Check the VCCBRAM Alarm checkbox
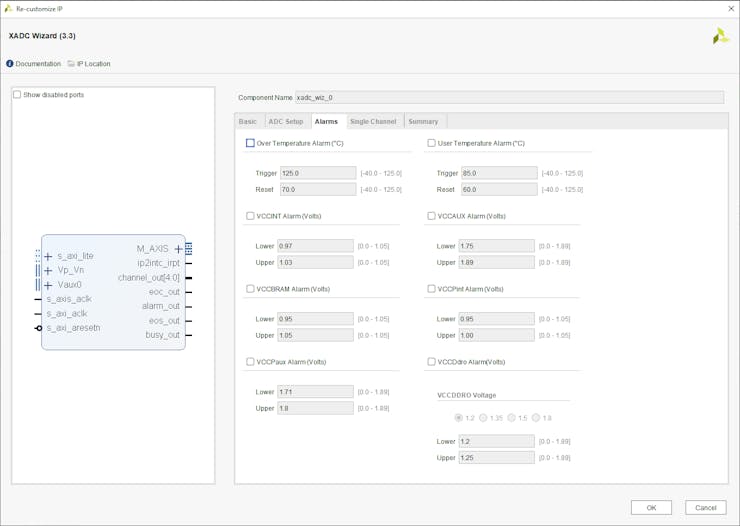 click(x=250, y=289)
